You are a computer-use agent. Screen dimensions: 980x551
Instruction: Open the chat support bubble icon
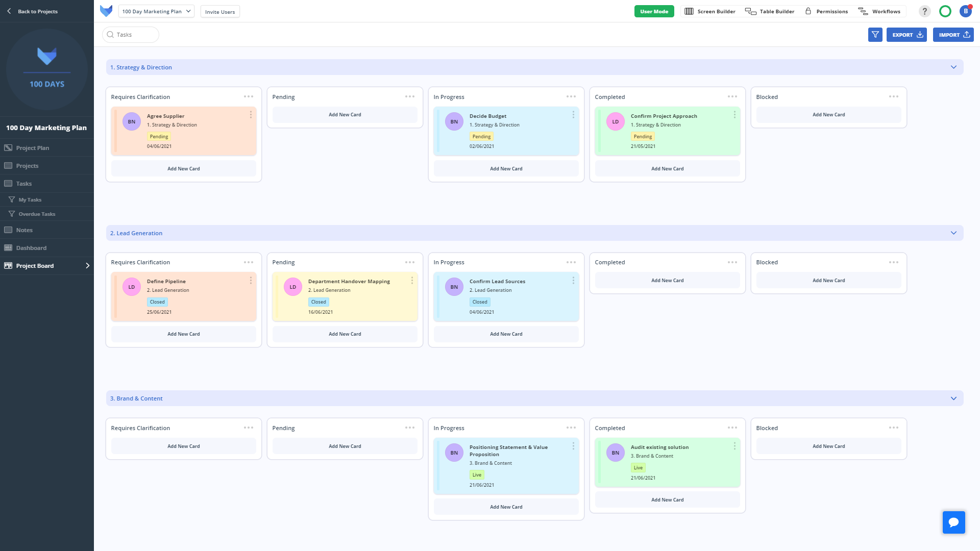point(953,522)
